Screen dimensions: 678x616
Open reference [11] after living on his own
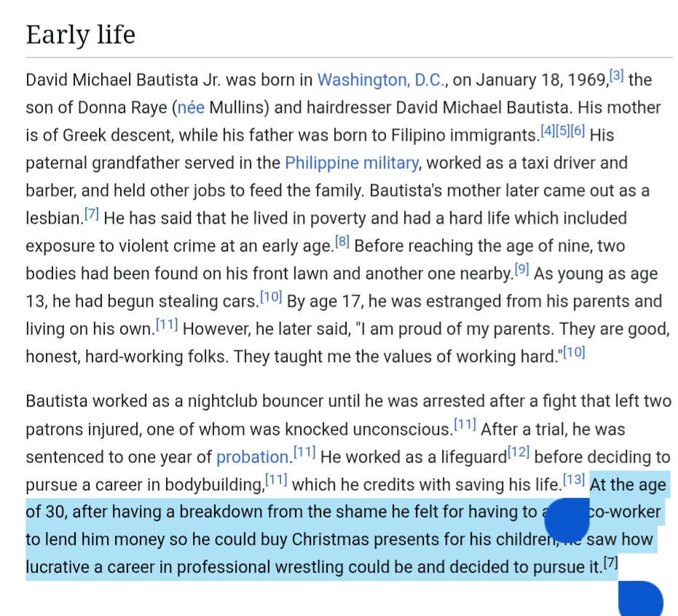[167, 324]
